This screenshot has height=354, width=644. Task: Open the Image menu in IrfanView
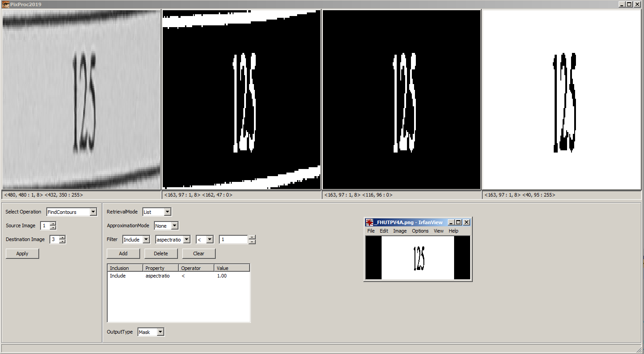click(400, 231)
